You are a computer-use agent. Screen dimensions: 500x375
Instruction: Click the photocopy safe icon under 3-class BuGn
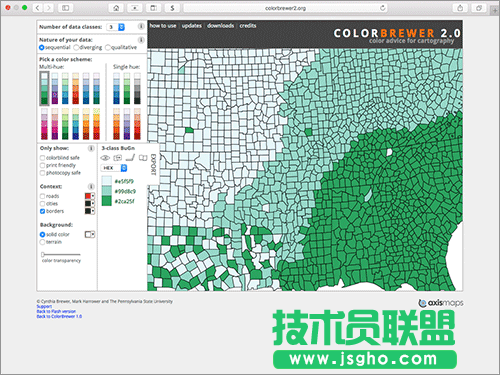(130, 158)
